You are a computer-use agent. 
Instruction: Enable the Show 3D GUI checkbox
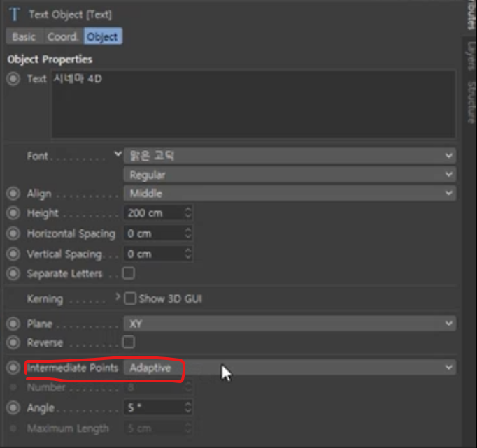tap(130, 298)
